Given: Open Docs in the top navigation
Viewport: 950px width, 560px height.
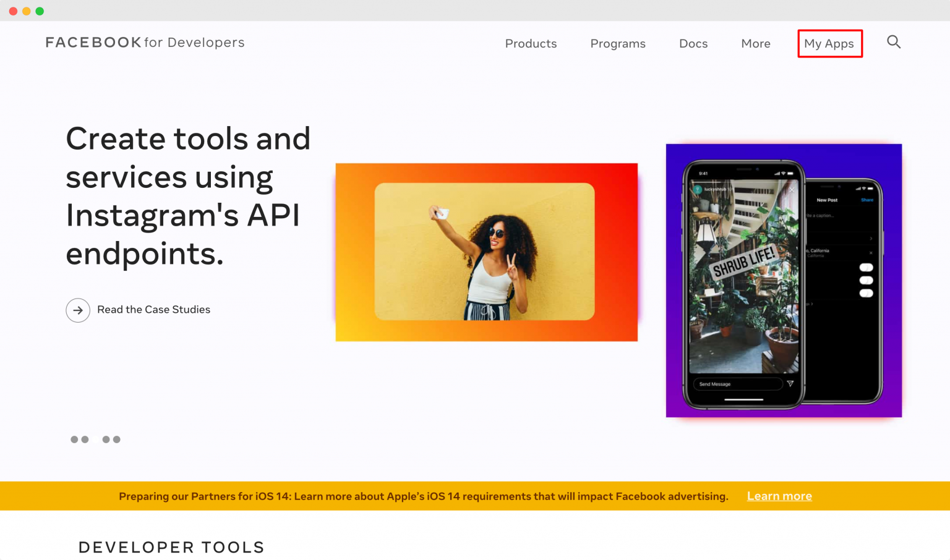Looking at the screenshot, I should tap(693, 44).
